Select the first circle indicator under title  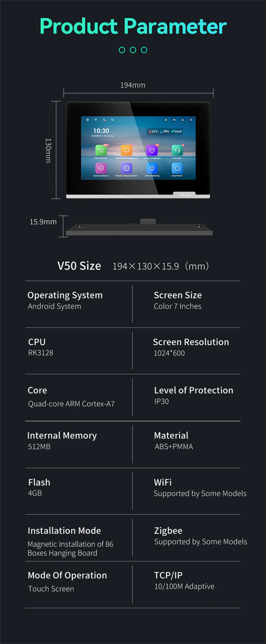click(x=122, y=50)
